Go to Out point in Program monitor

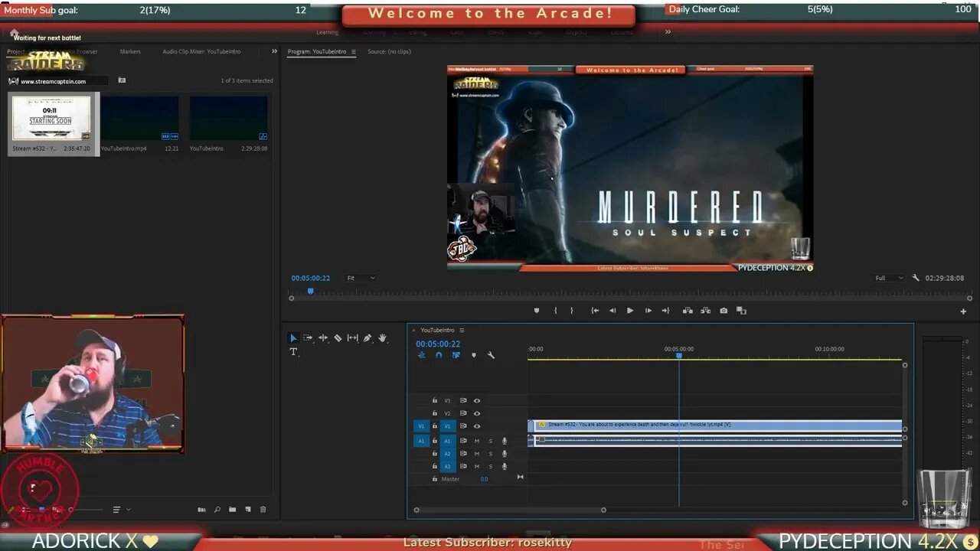point(665,311)
